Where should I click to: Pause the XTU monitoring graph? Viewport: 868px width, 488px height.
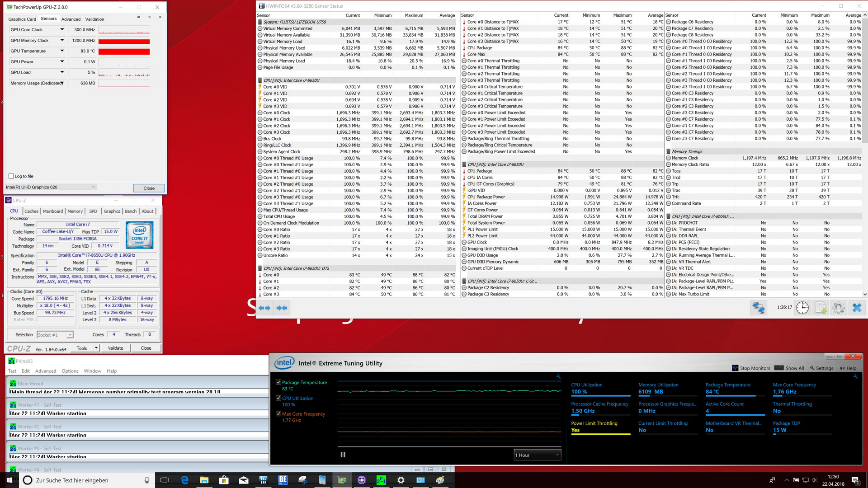343,455
